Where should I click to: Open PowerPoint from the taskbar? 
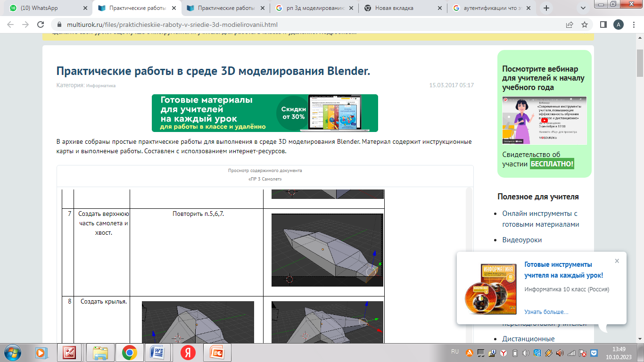[x=217, y=353]
